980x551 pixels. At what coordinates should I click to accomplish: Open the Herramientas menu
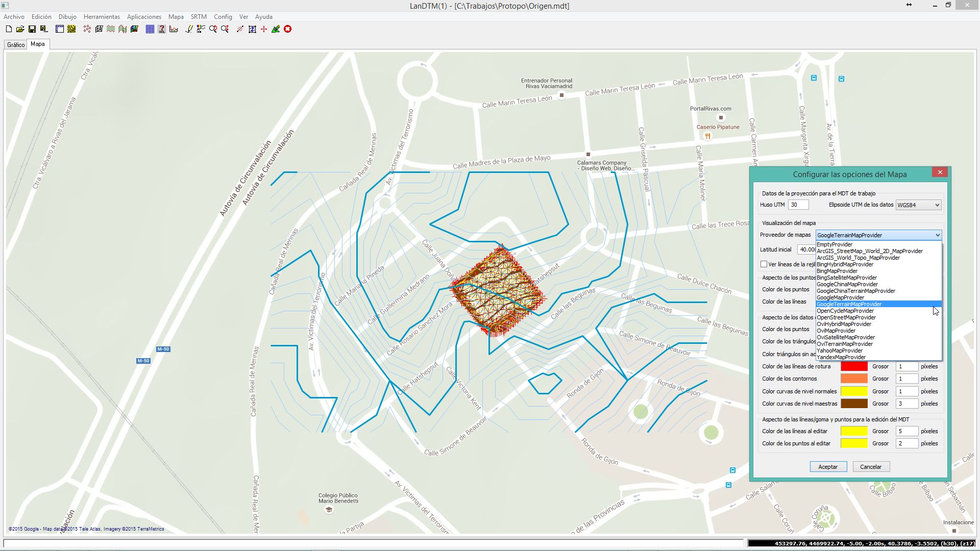(102, 17)
